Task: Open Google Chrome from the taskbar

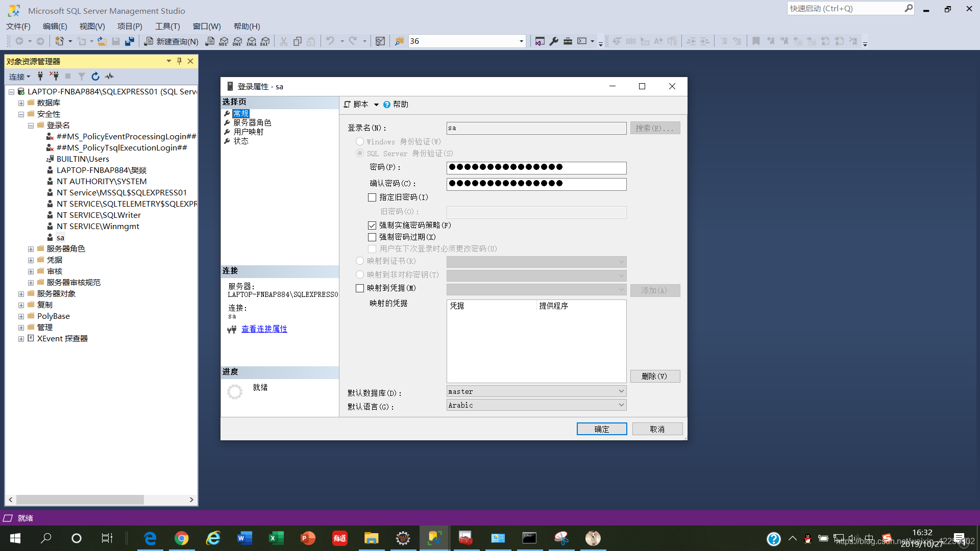Action: tap(181, 538)
